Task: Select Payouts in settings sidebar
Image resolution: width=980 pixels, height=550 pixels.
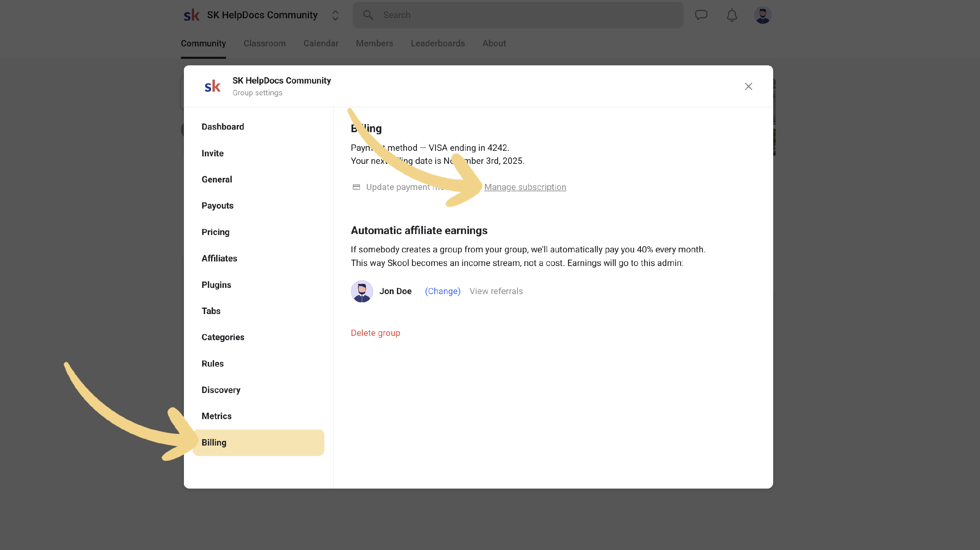Action: [217, 206]
